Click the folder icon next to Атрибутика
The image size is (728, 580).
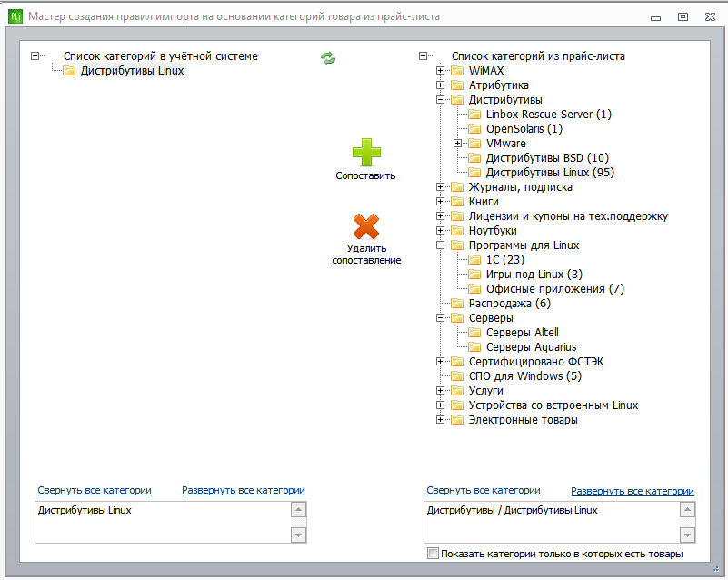[457, 85]
